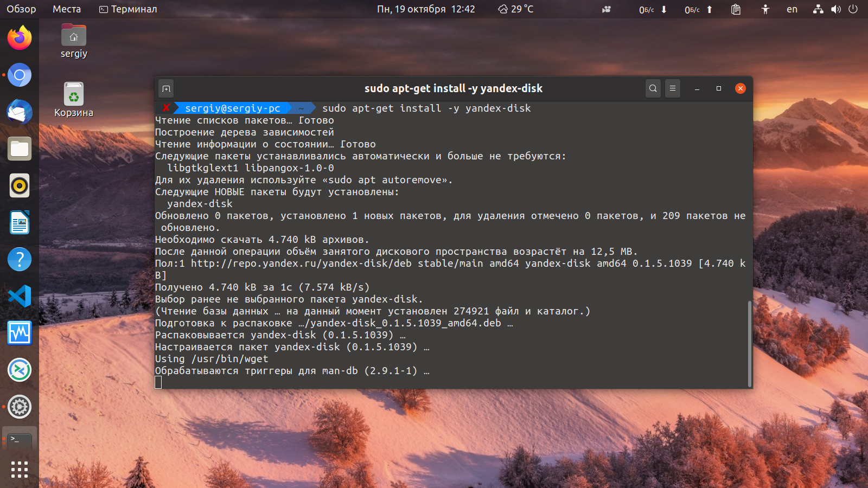This screenshot has height=488, width=868.
Task: Click the 'libgtkglext1 libpangox-1.0-0' line
Action: (251, 168)
